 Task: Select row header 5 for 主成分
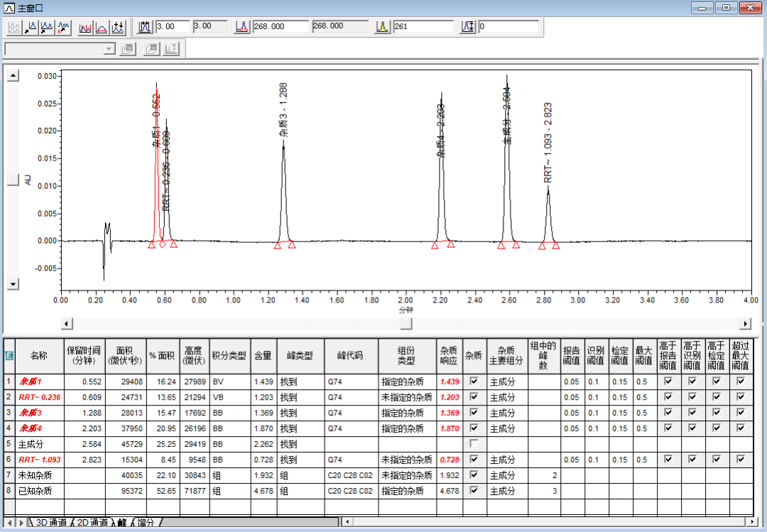[9, 444]
